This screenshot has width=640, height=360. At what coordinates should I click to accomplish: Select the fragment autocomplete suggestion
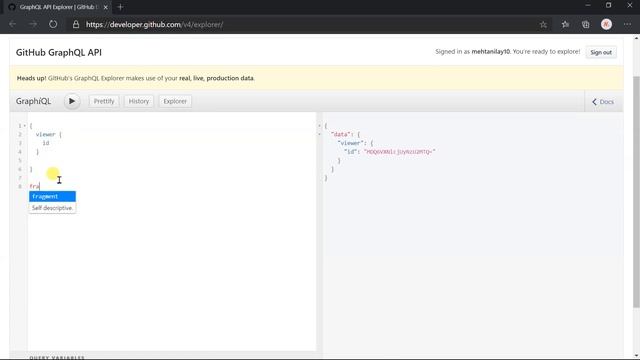[52, 196]
